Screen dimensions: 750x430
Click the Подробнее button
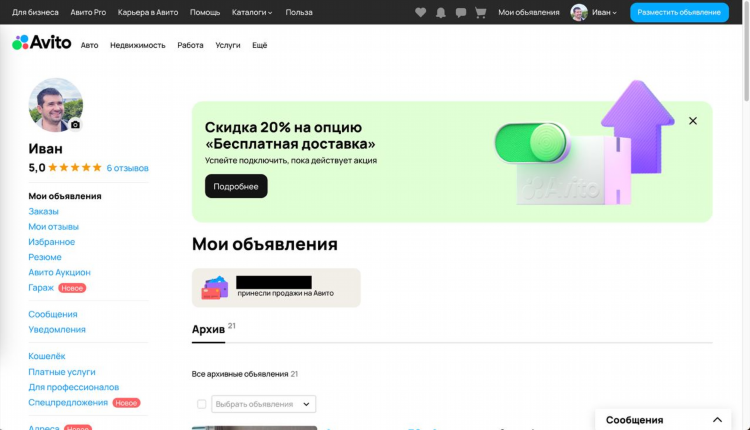tap(236, 186)
